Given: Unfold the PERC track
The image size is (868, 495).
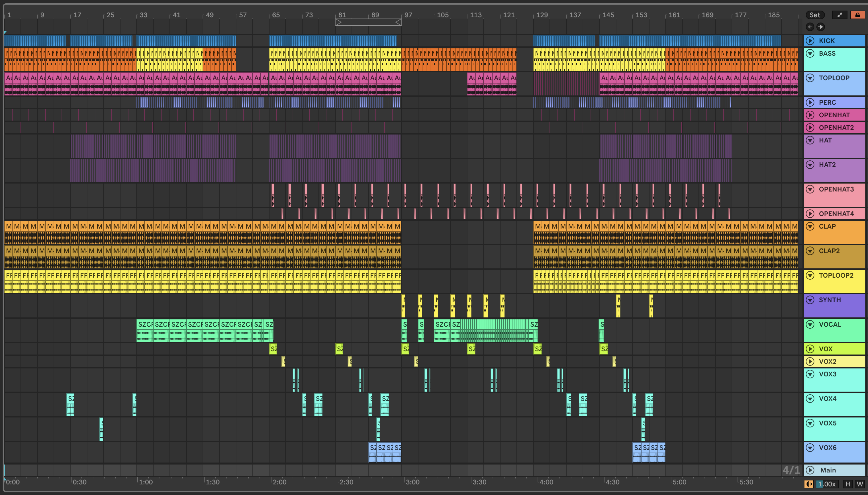Looking at the screenshot, I should pyautogui.click(x=810, y=102).
